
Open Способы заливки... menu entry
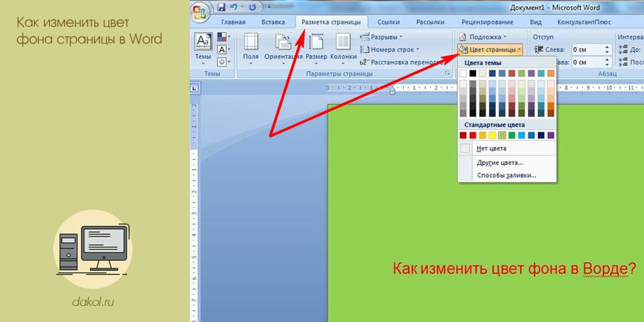[507, 175]
